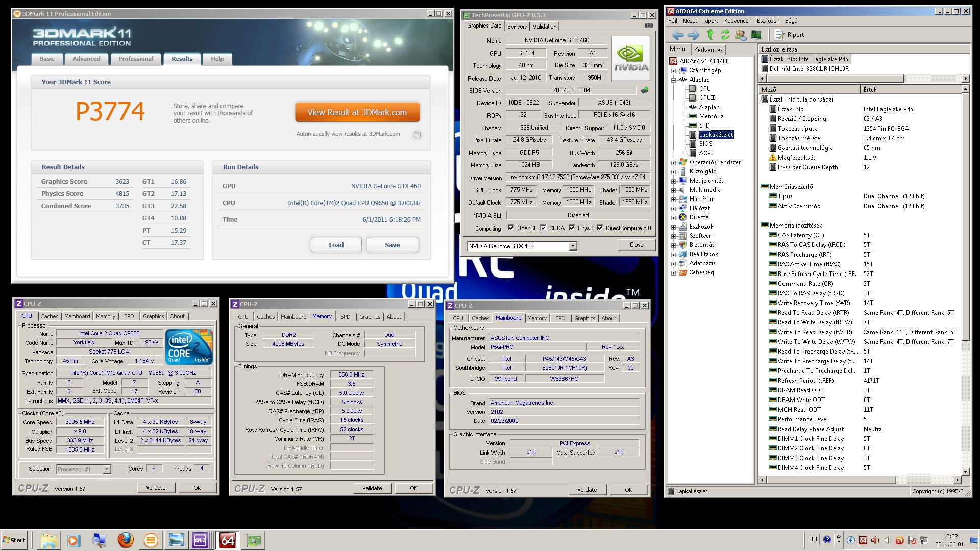Click the green up-level arrow in AIDA64
980x551 pixels.
[709, 35]
